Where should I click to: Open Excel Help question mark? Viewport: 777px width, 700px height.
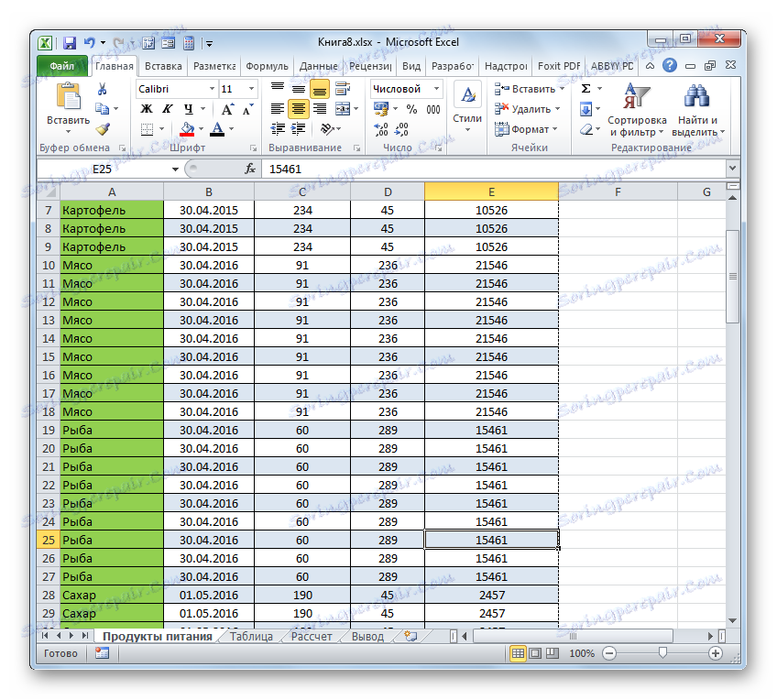pos(670,65)
